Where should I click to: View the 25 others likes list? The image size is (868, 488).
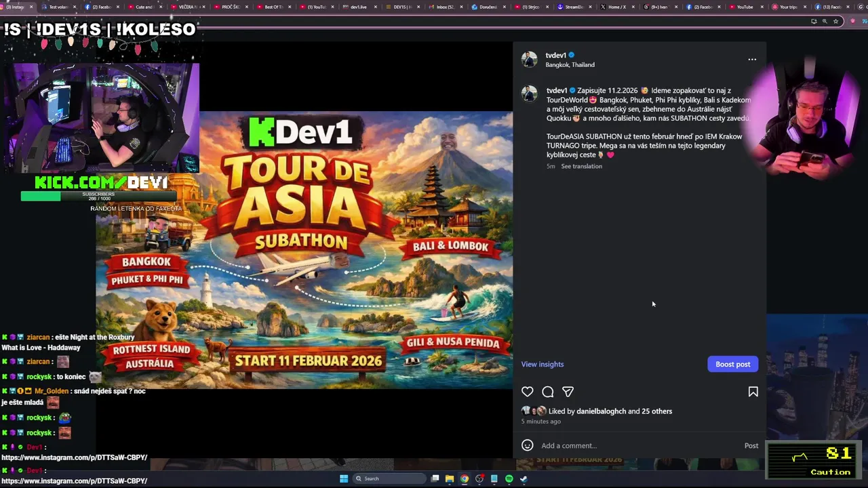point(656,411)
